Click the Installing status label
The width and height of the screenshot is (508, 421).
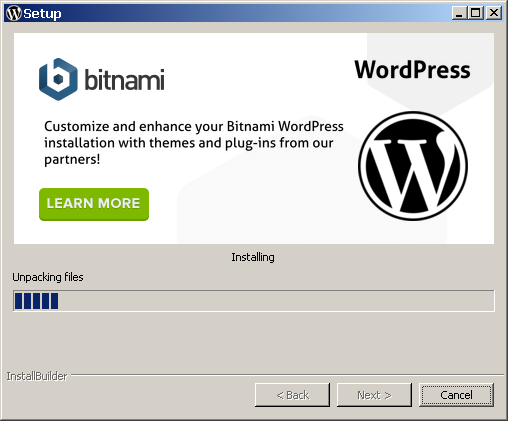[253, 257]
